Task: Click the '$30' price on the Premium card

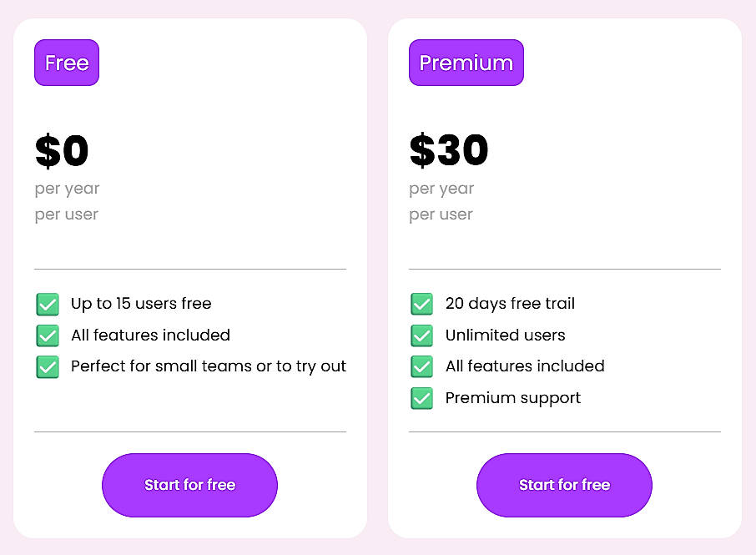Action: coord(447,150)
